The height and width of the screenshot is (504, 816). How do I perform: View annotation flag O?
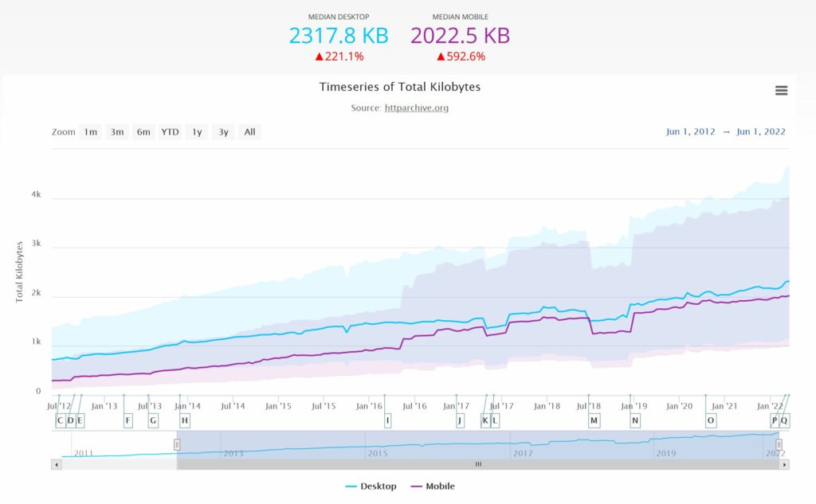click(711, 420)
